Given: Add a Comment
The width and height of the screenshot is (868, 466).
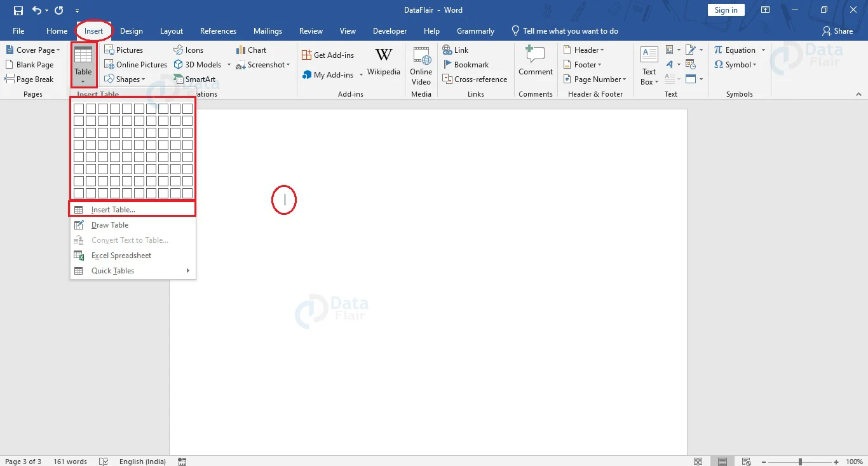Looking at the screenshot, I should pyautogui.click(x=536, y=61).
